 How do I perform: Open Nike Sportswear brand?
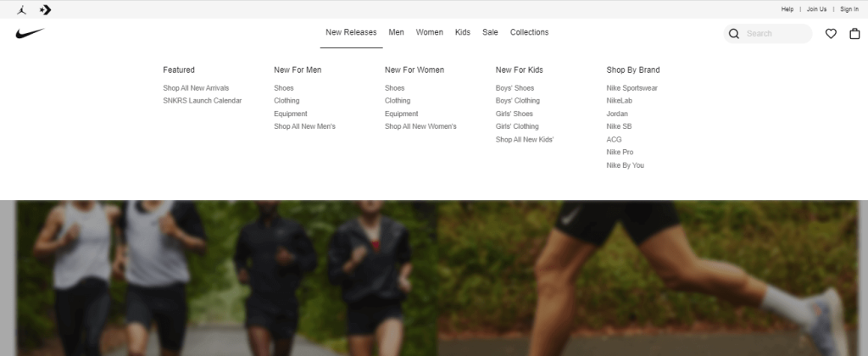tap(632, 88)
